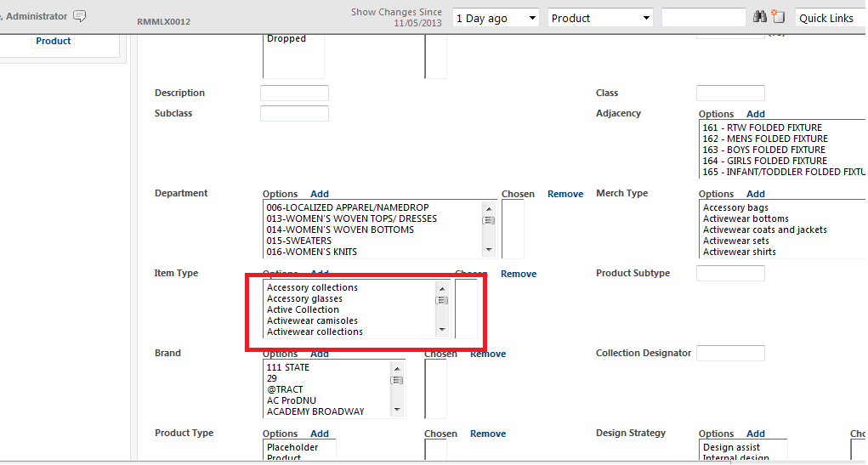Image resolution: width=868 pixels, height=465 pixels.
Task: Expand the Product search type dropdown
Action: (x=600, y=18)
